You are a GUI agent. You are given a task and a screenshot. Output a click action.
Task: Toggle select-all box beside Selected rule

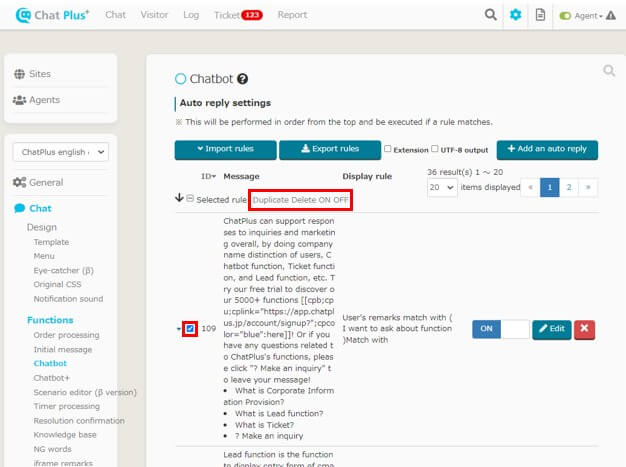tap(190, 198)
